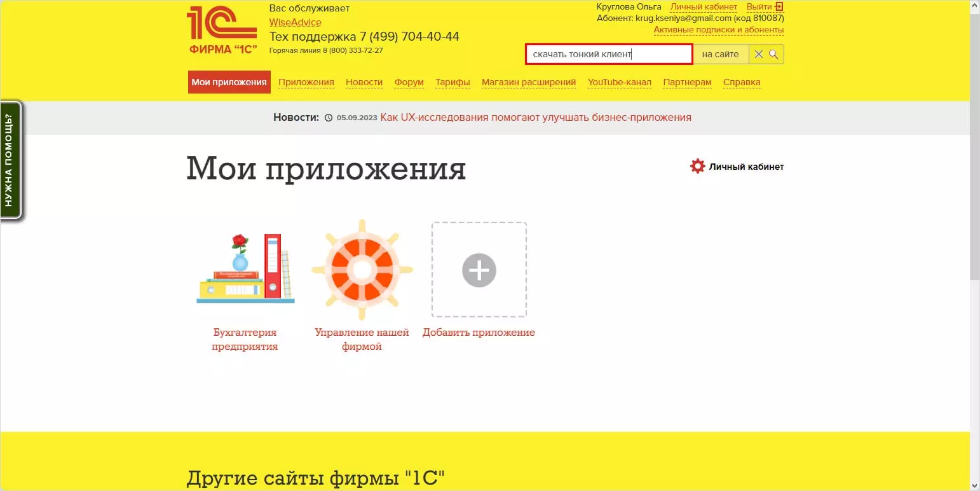Image resolution: width=980 pixels, height=491 pixels.
Task: Open Личный кабинет link near user name
Action: click(704, 7)
